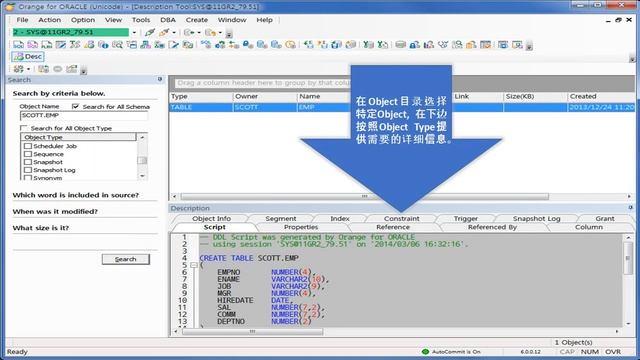Open the overflow arrow of gears toolbar
Viewport: 640px width, 360px height.
pyautogui.click(x=84, y=71)
